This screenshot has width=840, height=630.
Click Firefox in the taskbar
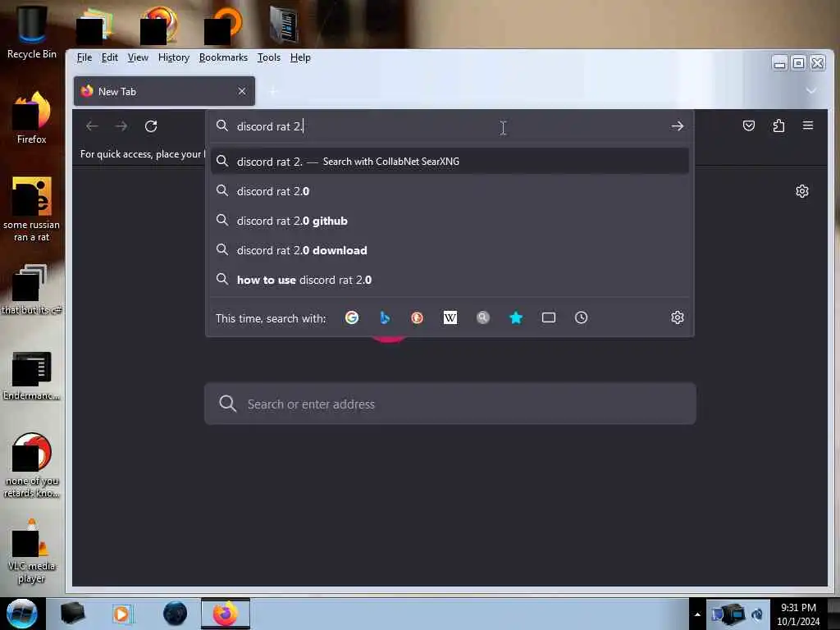point(226,614)
